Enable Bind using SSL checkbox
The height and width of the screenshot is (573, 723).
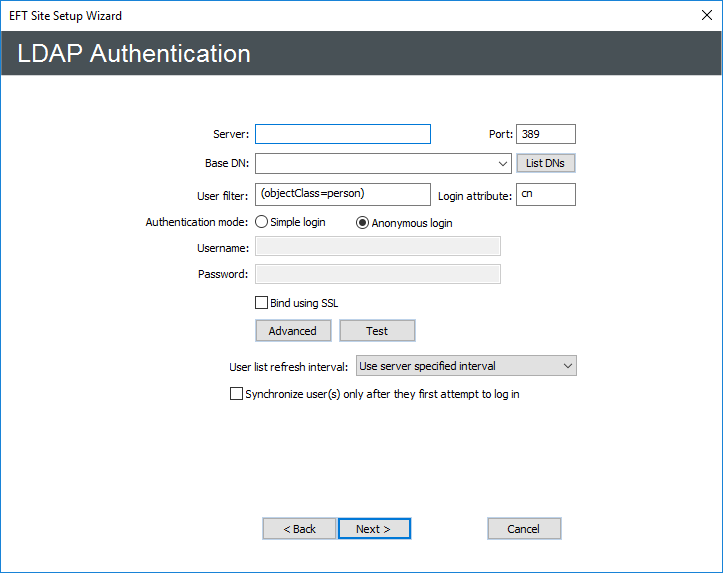click(262, 303)
